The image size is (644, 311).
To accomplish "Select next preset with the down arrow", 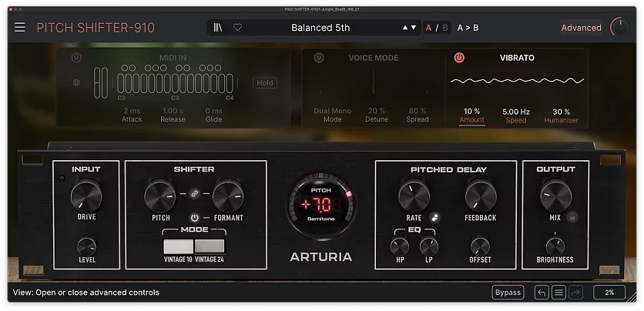I will (414, 28).
